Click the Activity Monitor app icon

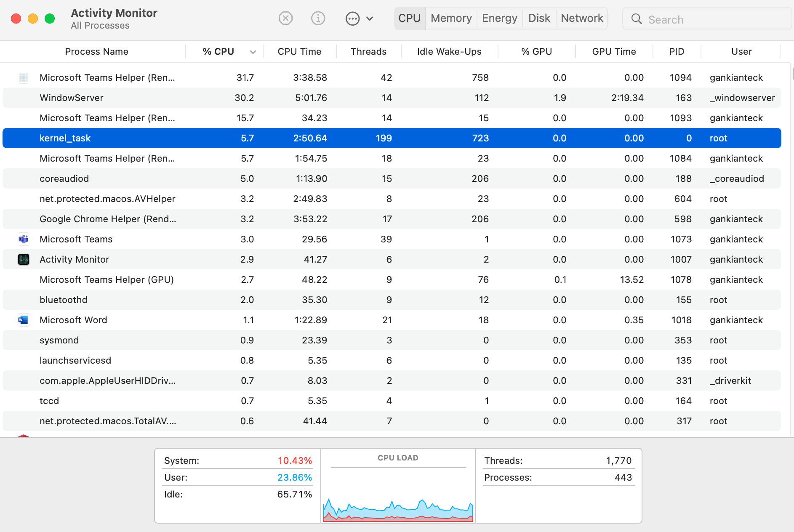pos(24,259)
